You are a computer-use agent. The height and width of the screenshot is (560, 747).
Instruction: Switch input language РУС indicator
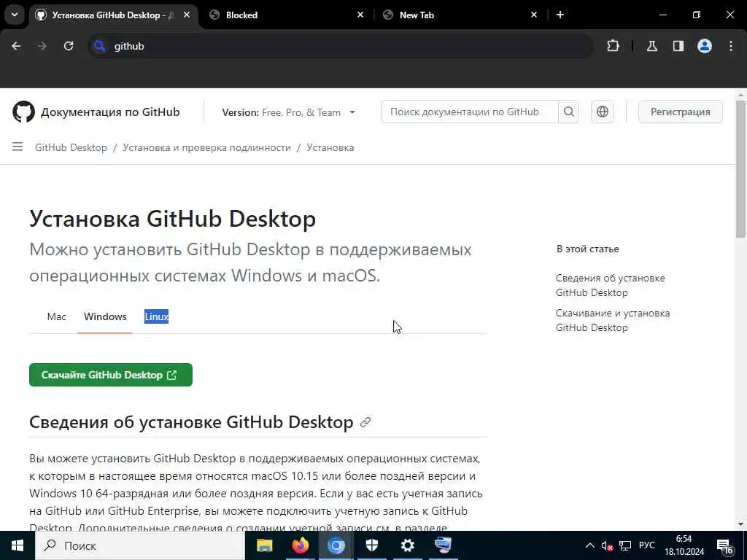647,545
